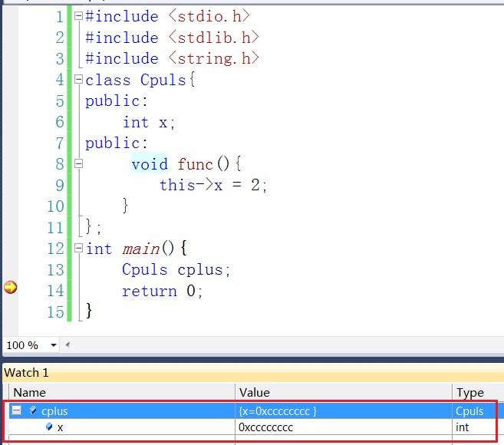Click the italic main function name
The height and width of the screenshot is (445, 504).
(x=141, y=249)
